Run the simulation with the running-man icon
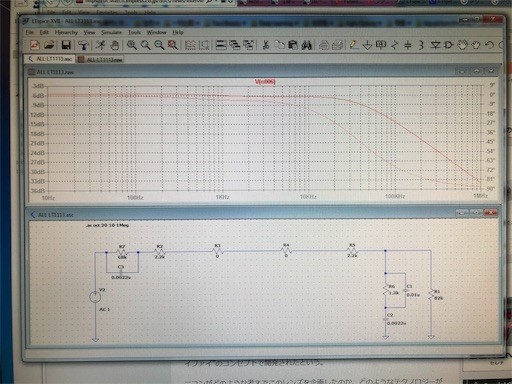 pyautogui.click(x=101, y=45)
